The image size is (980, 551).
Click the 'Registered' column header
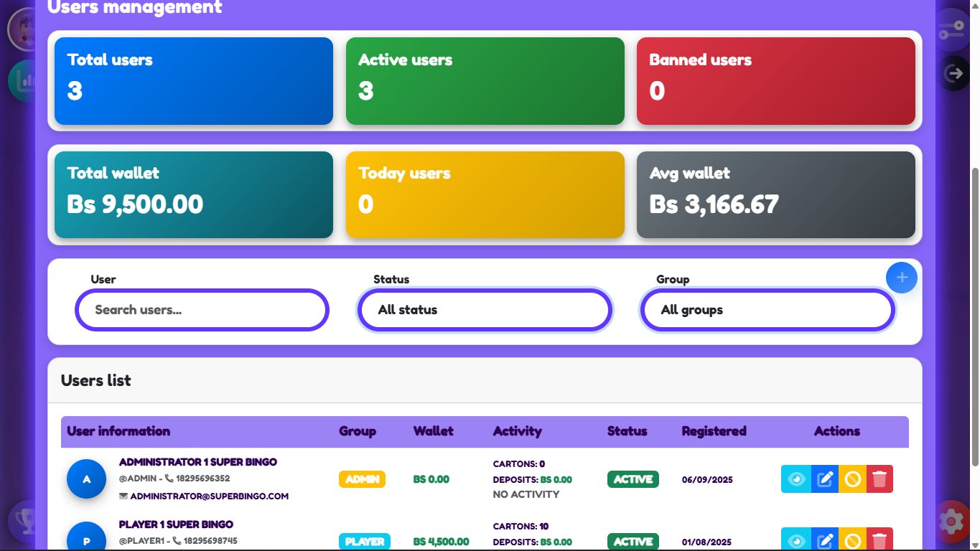[714, 431]
